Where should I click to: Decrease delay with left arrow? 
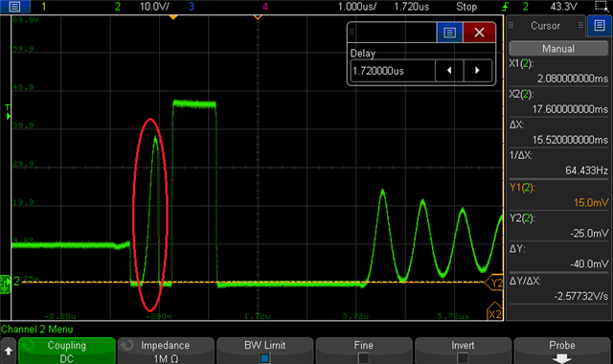pyautogui.click(x=449, y=71)
